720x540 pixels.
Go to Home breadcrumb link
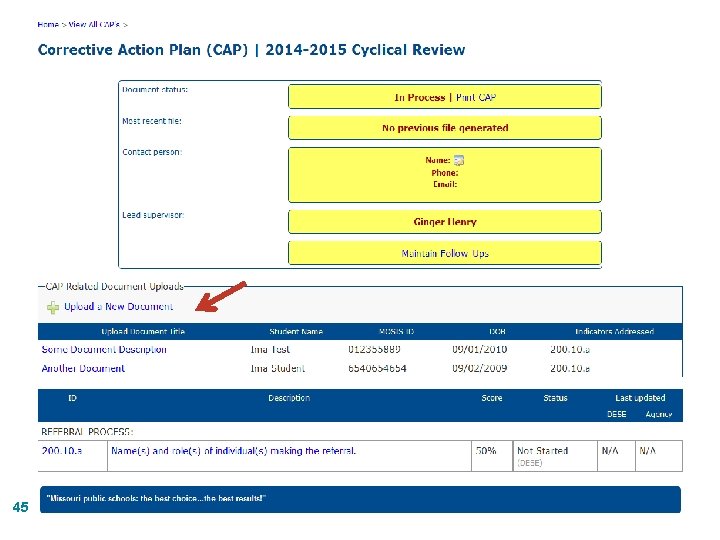coord(48,24)
